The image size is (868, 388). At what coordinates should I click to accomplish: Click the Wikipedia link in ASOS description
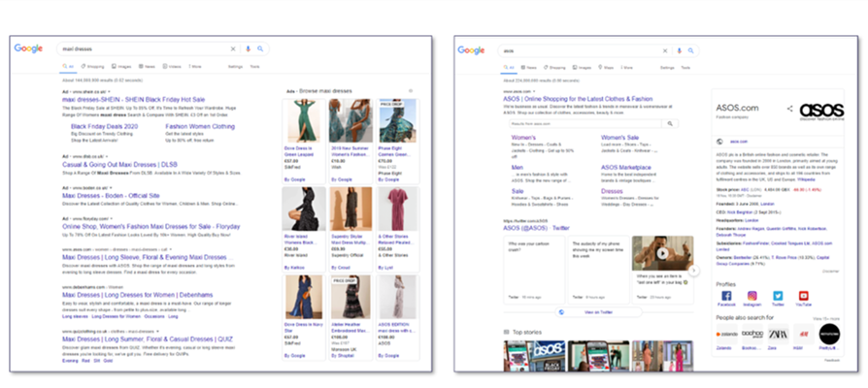click(x=807, y=180)
